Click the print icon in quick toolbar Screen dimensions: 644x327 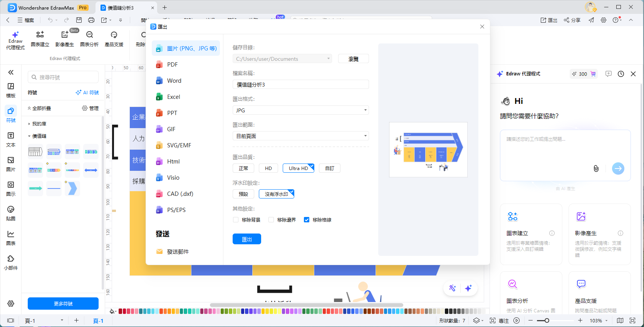pyautogui.click(x=91, y=20)
